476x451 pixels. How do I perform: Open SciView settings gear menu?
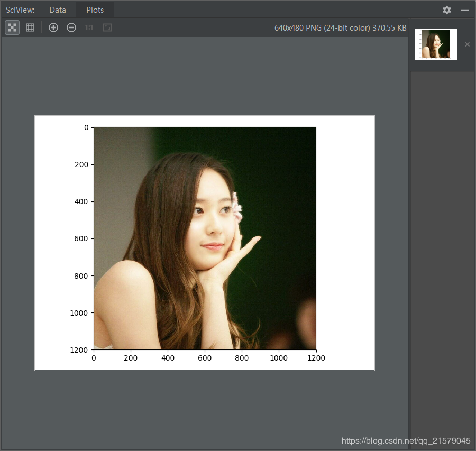(x=446, y=10)
